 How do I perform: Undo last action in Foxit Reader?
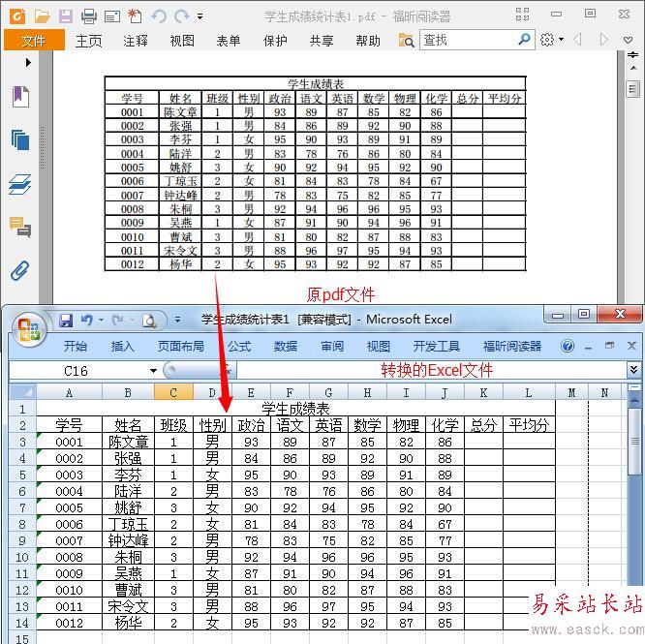coord(159,16)
